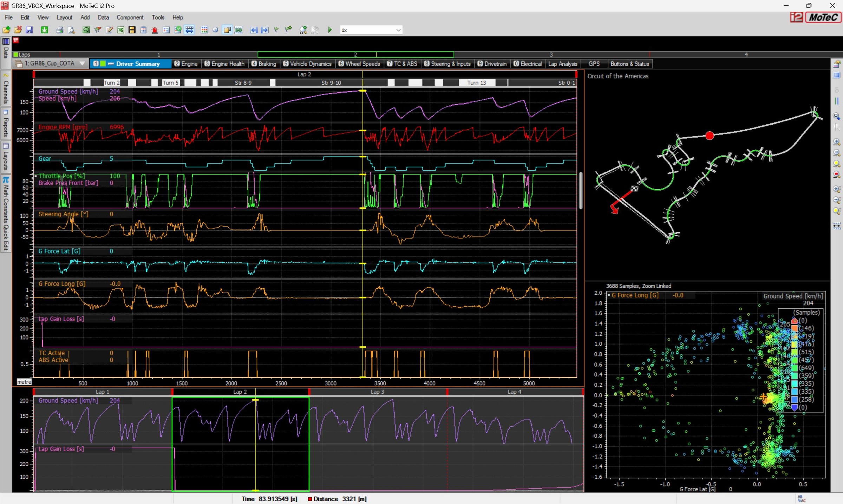The image size is (843, 504).
Task: Expand the Data side panel
Action: click(x=6, y=53)
